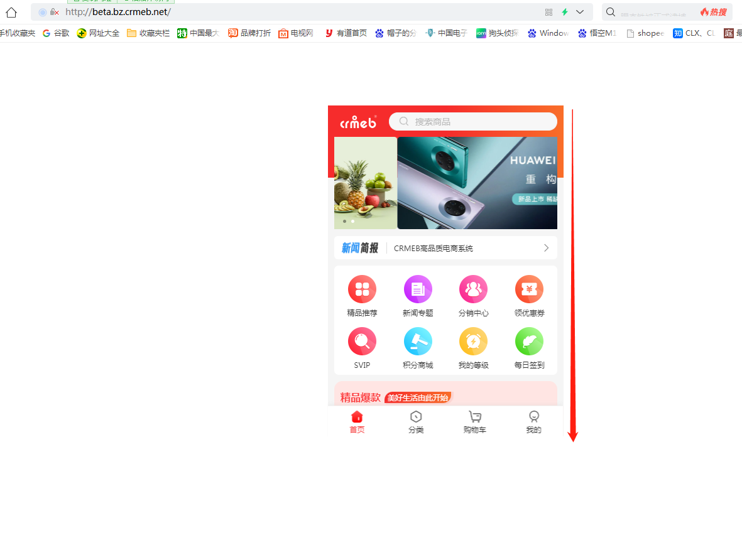Expand news with the chevron arrow
Image resolution: width=742 pixels, height=560 pixels.
546,248
